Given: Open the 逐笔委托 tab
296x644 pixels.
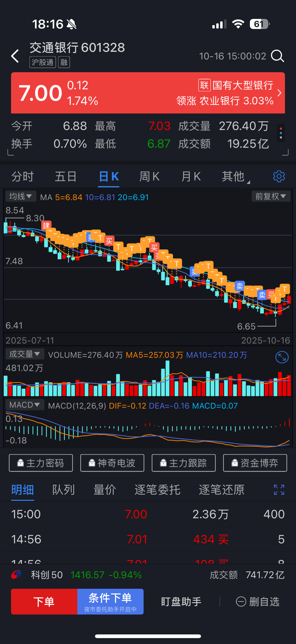Looking at the screenshot, I should [x=157, y=490].
